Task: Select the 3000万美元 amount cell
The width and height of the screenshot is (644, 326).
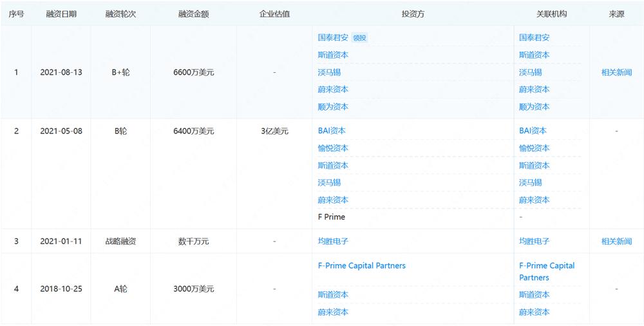Action: tap(193, 289)
